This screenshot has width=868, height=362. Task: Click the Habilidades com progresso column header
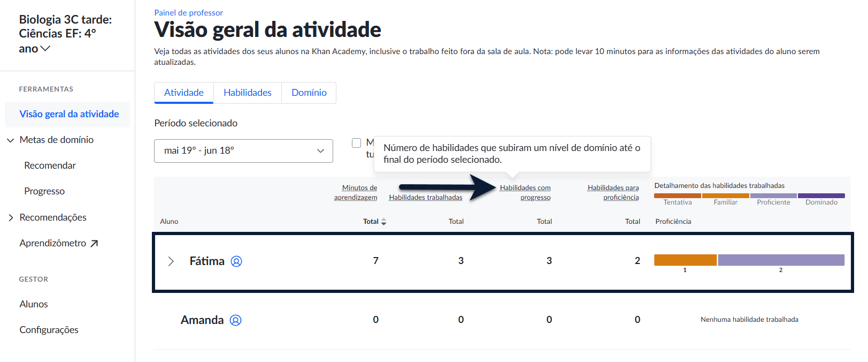click(525, 193)
